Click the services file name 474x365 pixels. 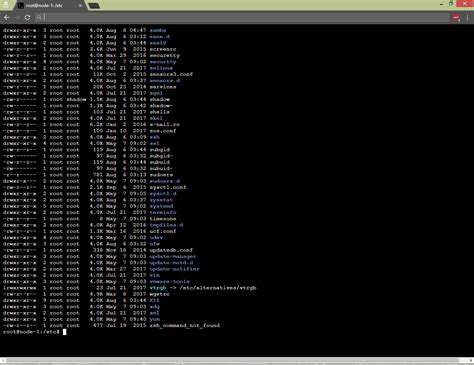(x=163, y=87)
